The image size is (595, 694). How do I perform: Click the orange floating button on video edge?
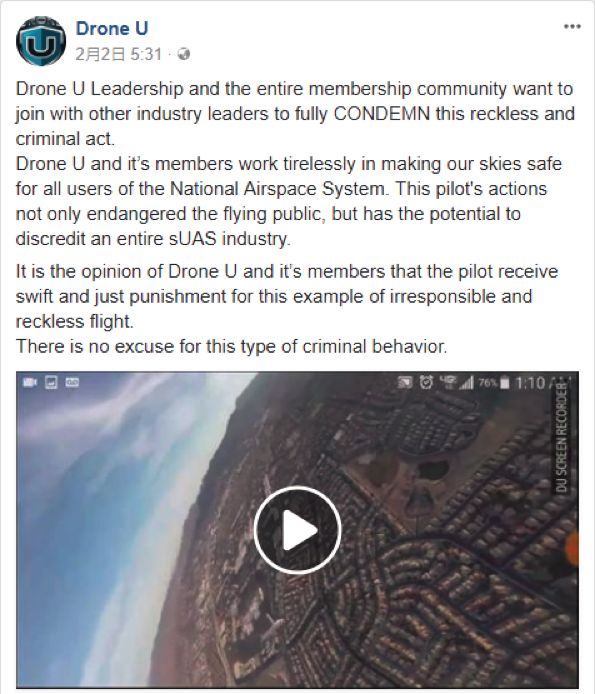click(x=572, y=549)
